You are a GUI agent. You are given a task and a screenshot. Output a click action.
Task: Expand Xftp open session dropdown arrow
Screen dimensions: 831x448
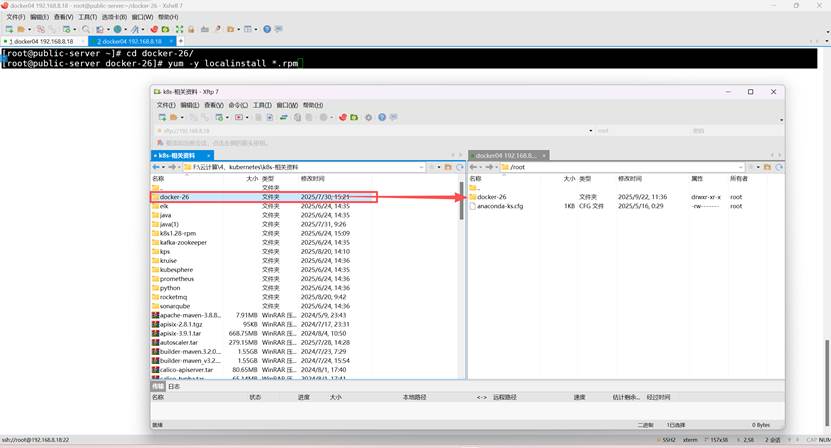click(182, 117)
